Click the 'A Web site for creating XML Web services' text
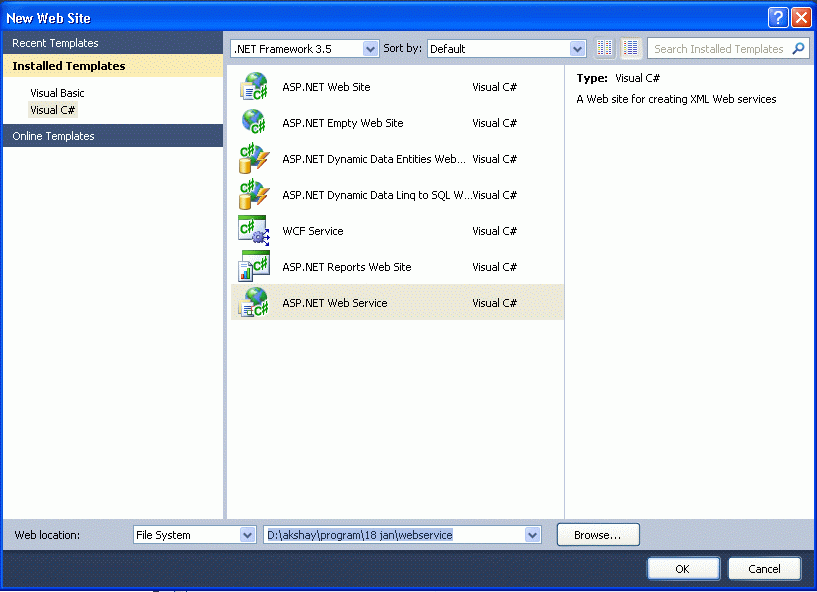 click(676, 99)
